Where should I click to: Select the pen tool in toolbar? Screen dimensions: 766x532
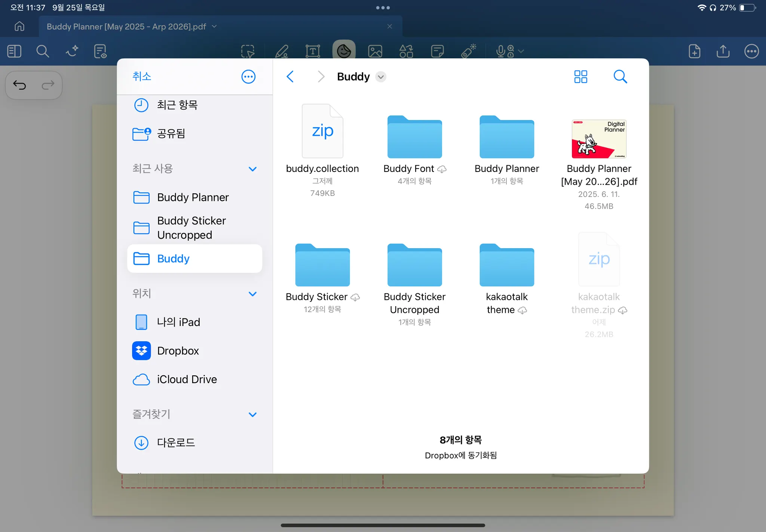[x=282, y=51]
